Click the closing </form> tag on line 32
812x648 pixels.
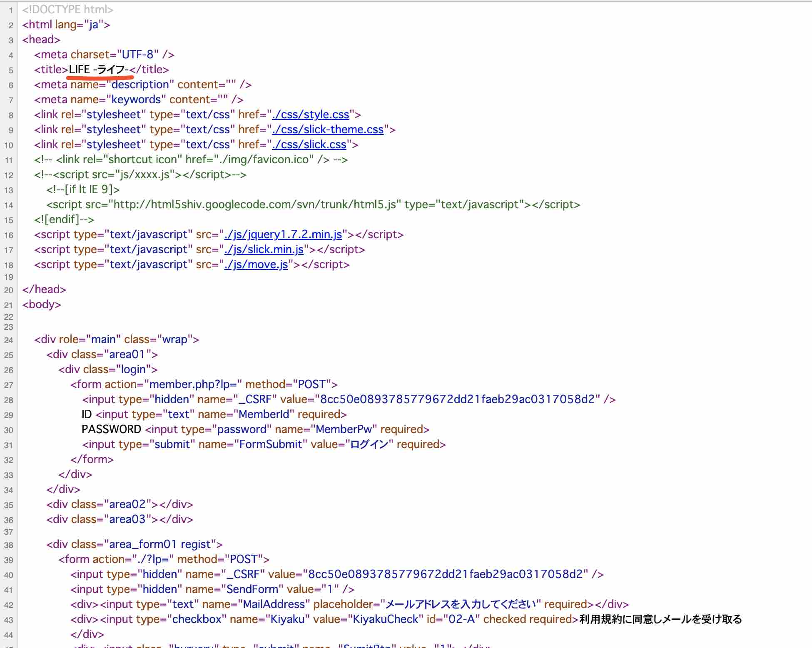tap(92, 459)
